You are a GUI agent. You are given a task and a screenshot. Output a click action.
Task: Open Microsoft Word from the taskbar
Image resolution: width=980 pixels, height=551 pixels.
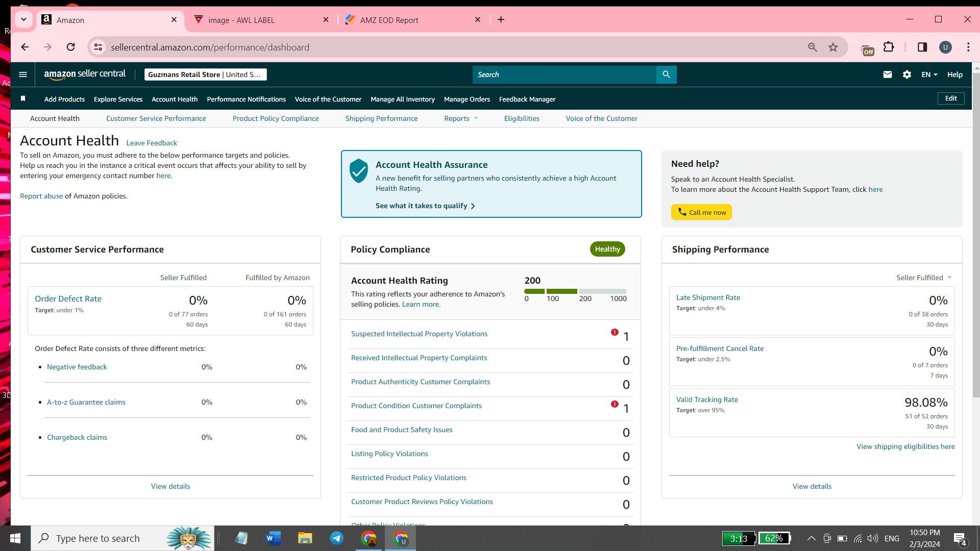(274, 538)
